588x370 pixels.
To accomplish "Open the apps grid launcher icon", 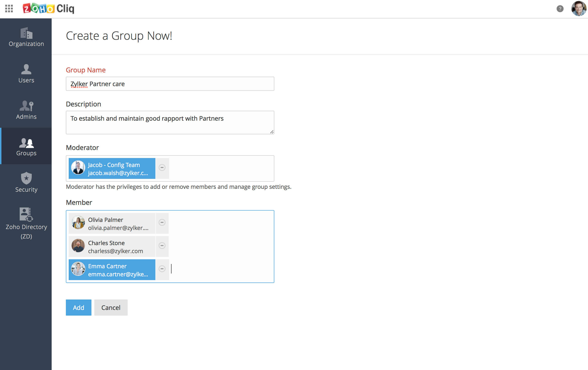I will click(x=9, y=9).
